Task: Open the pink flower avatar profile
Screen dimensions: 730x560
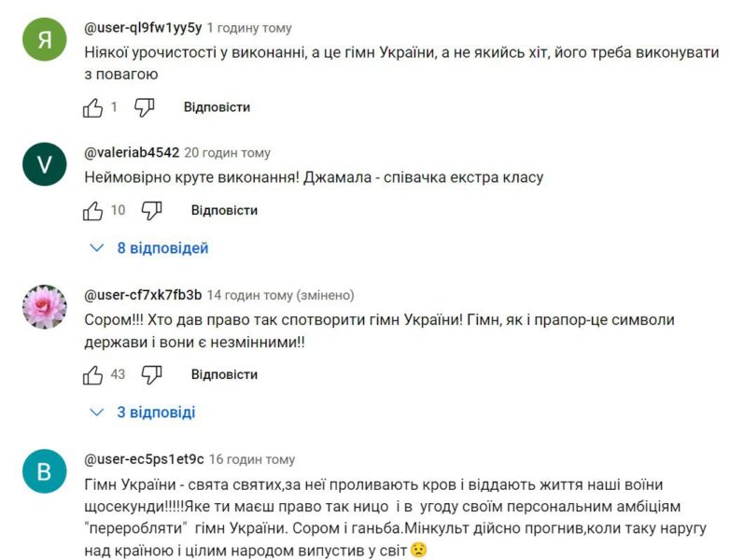Action: pos(45,307)
